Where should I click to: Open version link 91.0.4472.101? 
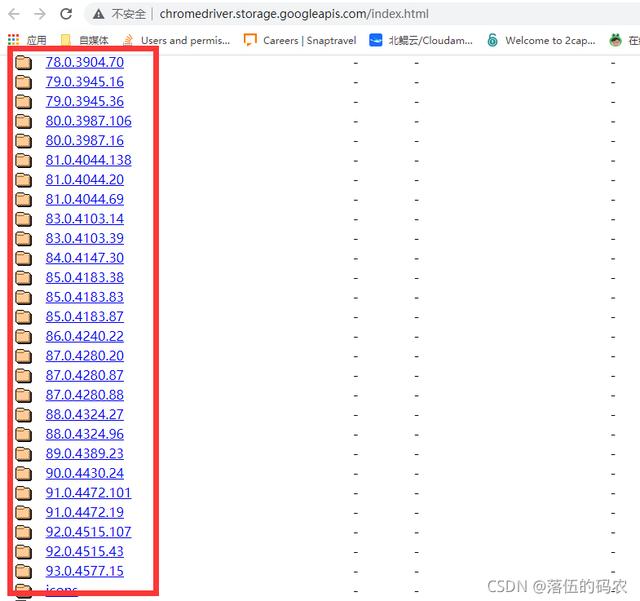89,493
